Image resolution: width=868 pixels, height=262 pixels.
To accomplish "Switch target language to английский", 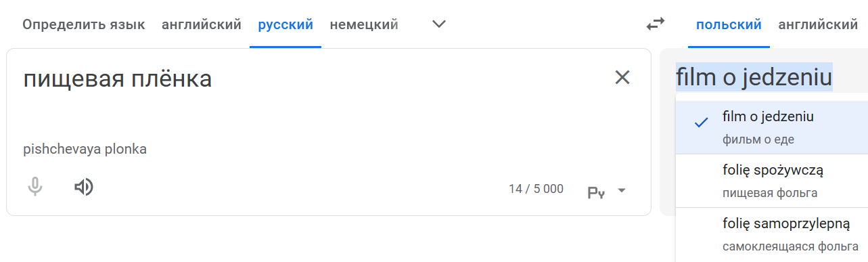I will (x=818, y=25).
